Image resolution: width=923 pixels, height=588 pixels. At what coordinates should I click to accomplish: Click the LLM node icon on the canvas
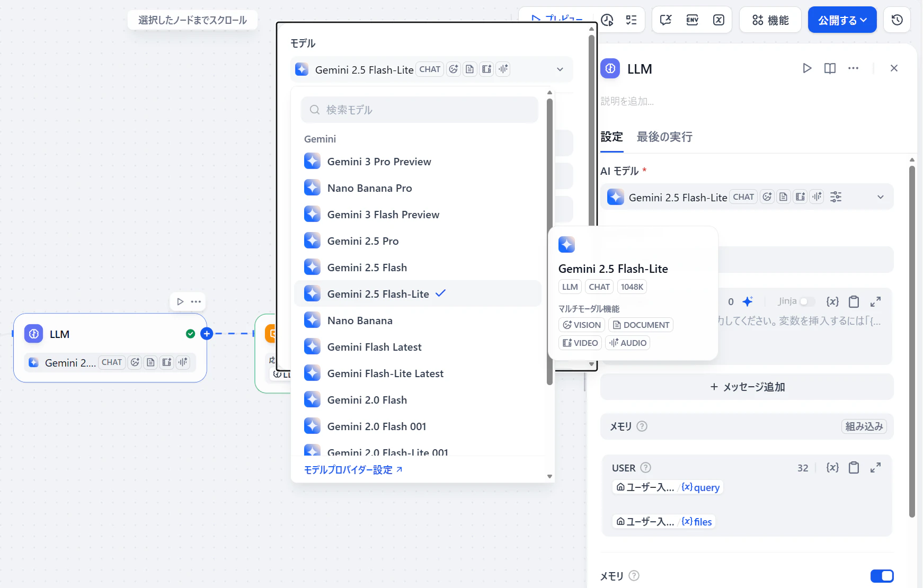[x=34, y=334]
